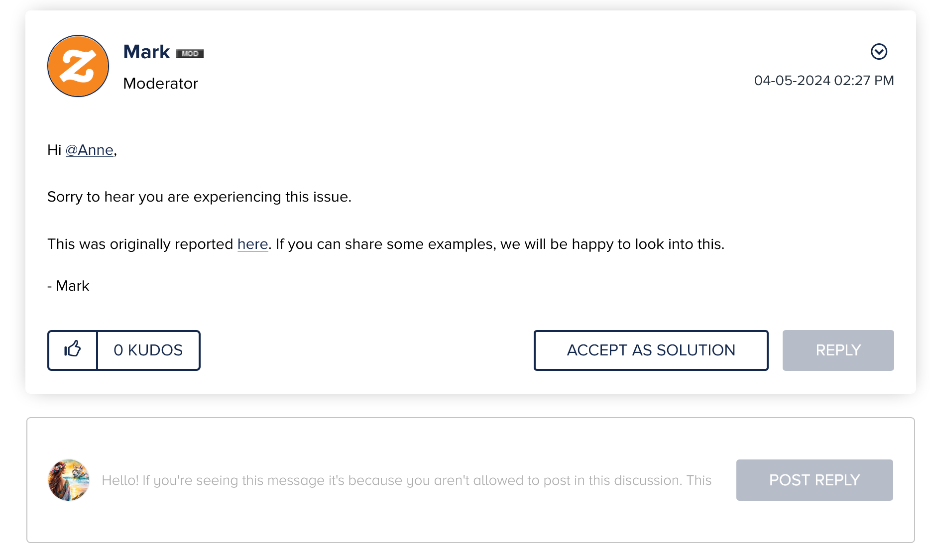Click the REPLY button on Mark's post

tap(838, 350)
